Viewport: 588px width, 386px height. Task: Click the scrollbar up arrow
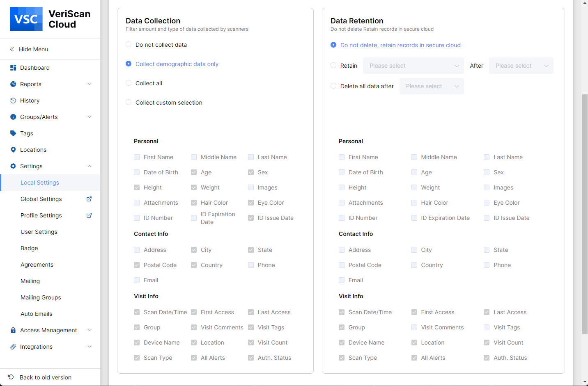pos(585,3)
